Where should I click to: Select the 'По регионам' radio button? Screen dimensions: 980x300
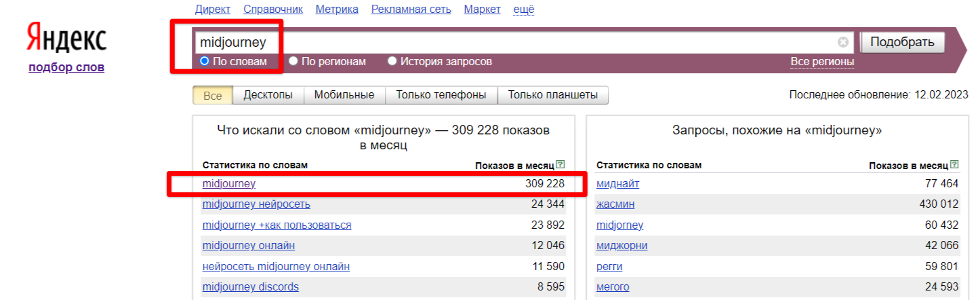pos(293,61)
